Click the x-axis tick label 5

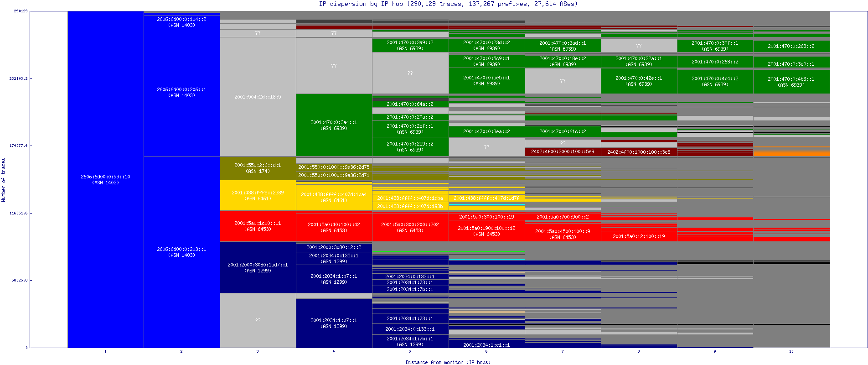click(410, 351)
